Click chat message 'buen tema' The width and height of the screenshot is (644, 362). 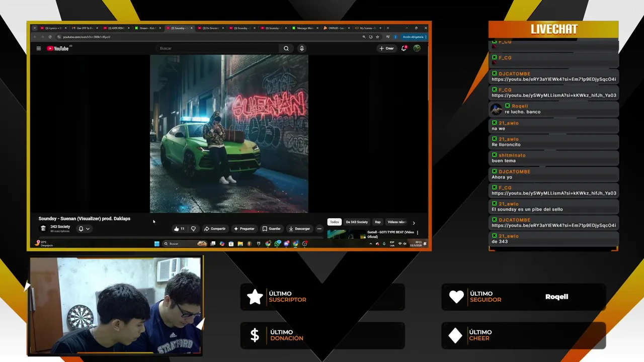coord(504,161)
